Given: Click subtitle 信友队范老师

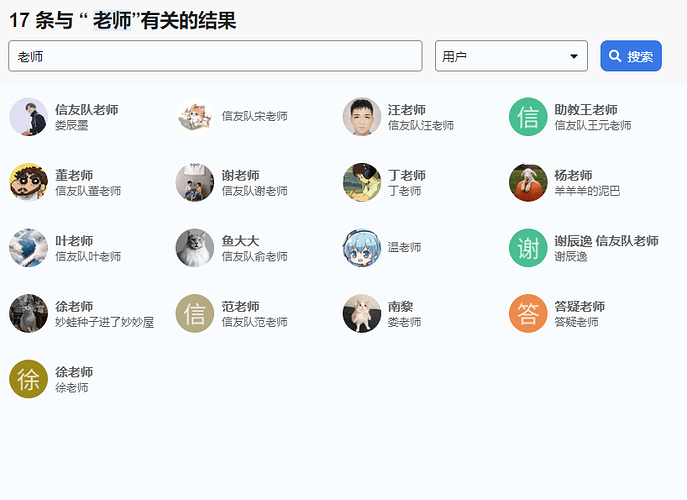Looking at the screenshot, I should (x=255, y=322).
